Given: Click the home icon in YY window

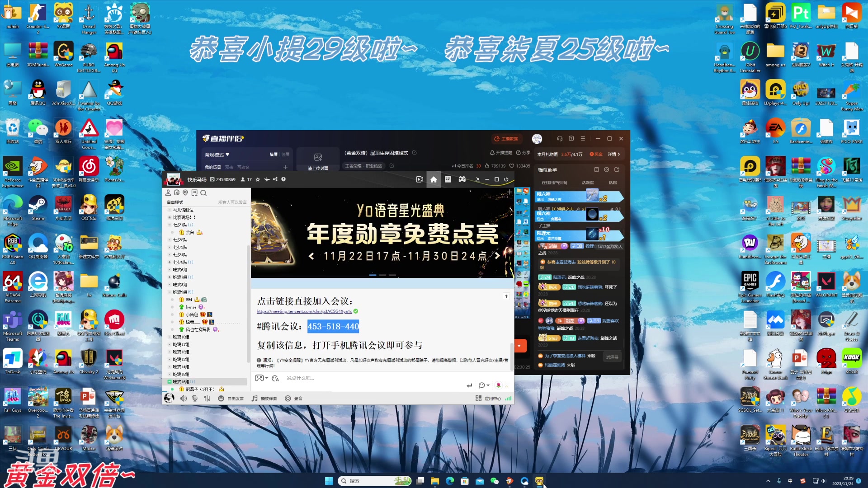Looking at the screenshot, I should pos(434,179).
